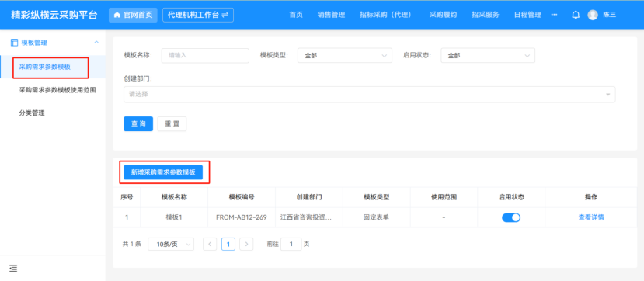Open the 模板类型 dropdown
644x281 pixels.
[x=345, y=55]
